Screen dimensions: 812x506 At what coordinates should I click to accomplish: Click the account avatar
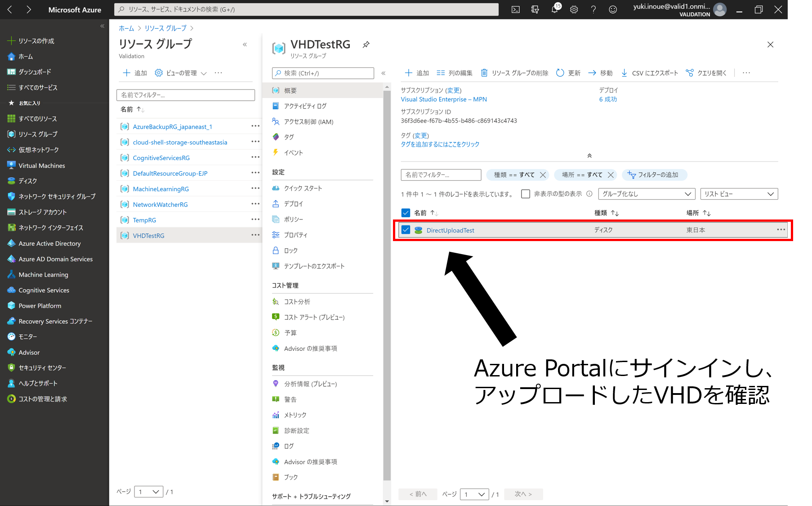click(719, 9)
